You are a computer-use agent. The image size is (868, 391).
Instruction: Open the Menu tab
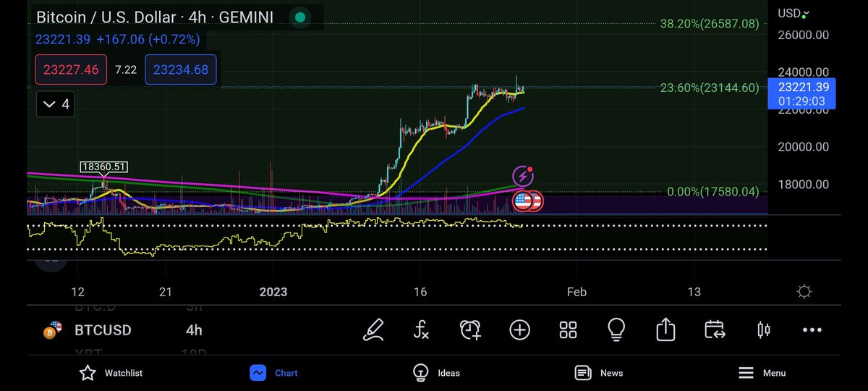(762, 373)
